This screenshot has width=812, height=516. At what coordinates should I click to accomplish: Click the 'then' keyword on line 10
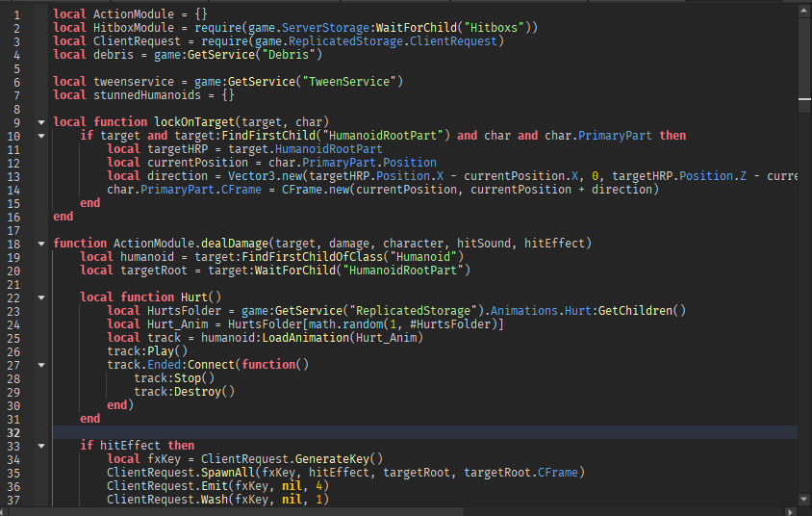tap(672, 135)
